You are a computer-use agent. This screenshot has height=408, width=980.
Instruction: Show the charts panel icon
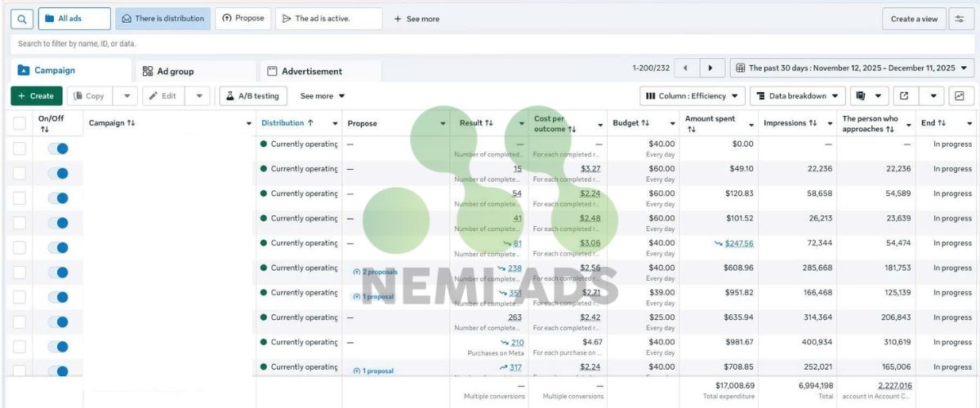pos(960,96)
